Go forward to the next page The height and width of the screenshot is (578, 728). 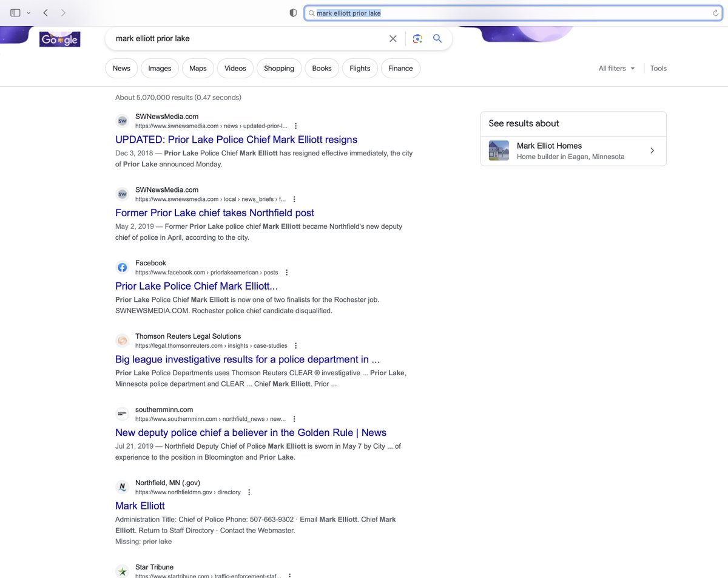pyautogui.click(x=64, y=13)
